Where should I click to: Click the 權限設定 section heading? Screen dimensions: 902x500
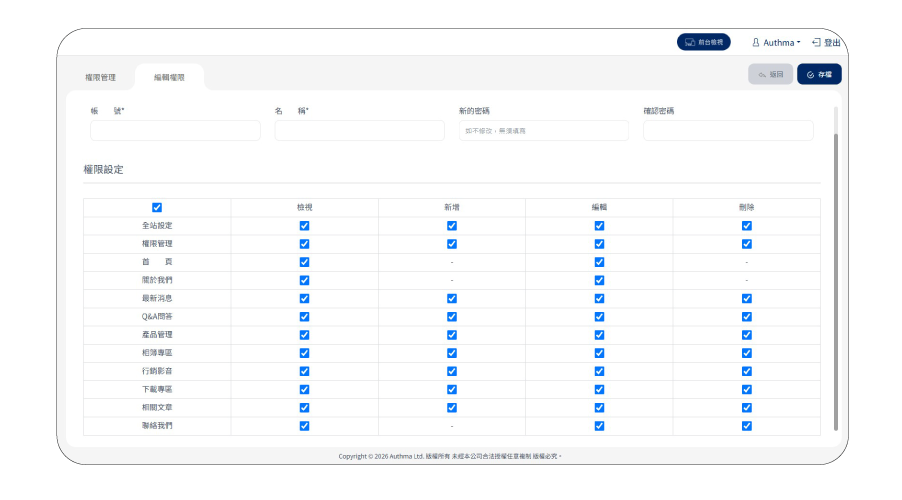click(x=104, y=170)
